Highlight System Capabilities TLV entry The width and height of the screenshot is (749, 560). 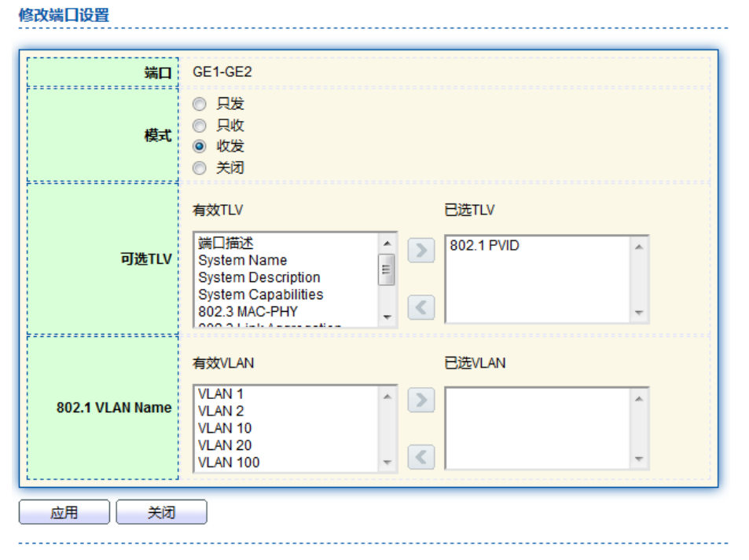(260, 295)
